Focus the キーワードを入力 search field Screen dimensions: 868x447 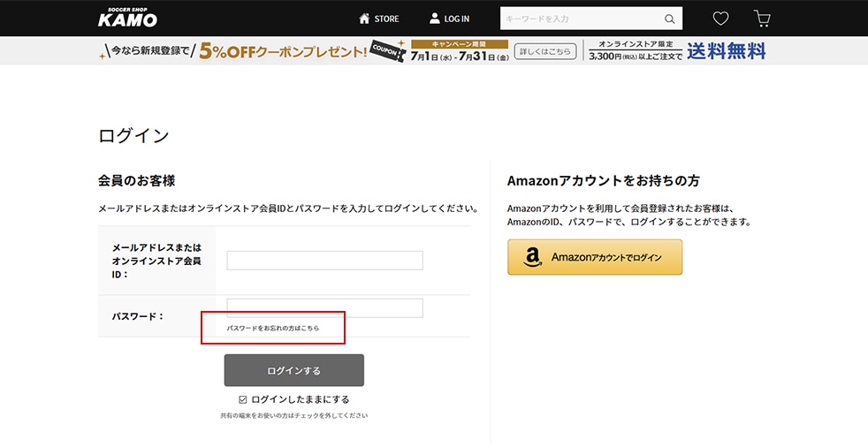582,19
